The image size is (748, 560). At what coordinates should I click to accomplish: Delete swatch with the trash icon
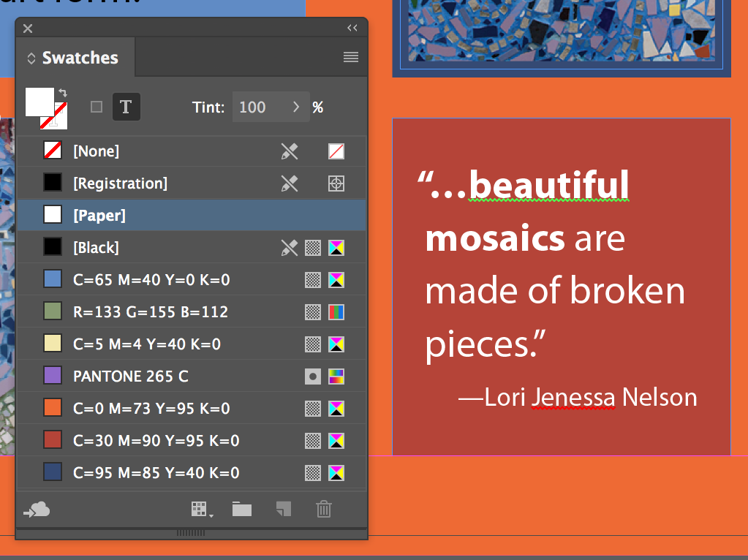(323, 509)
